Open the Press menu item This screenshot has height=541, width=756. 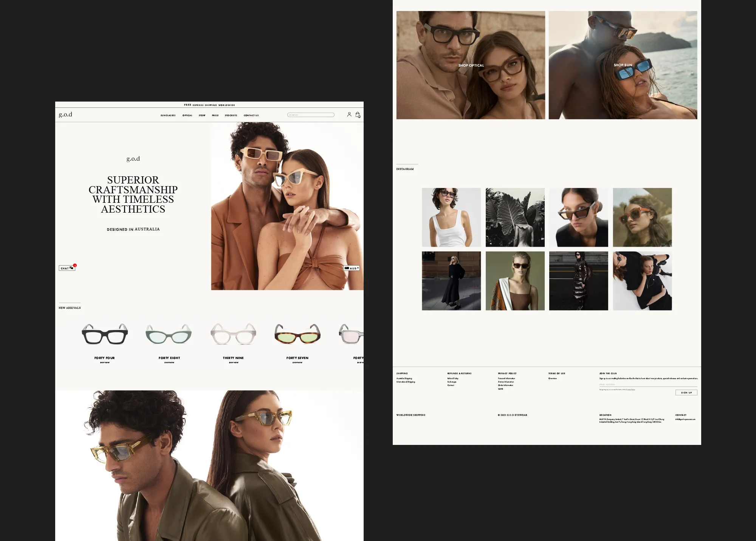(x=215, y=115)
